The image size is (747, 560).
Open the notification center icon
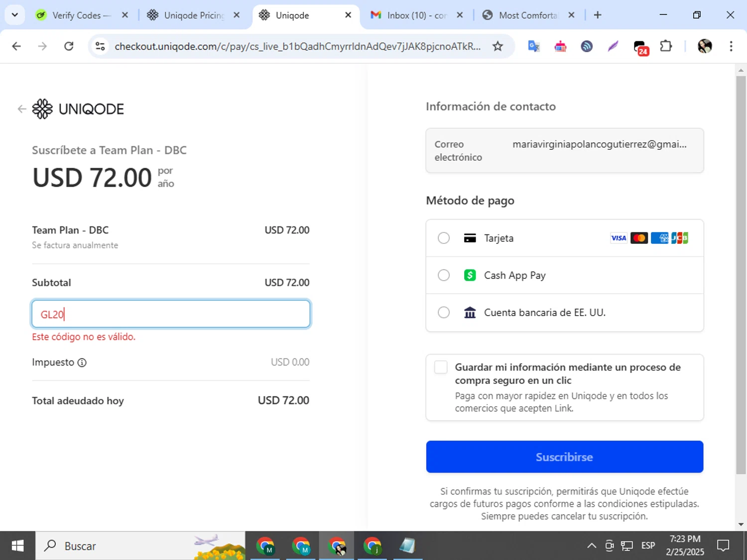(723, 546)
